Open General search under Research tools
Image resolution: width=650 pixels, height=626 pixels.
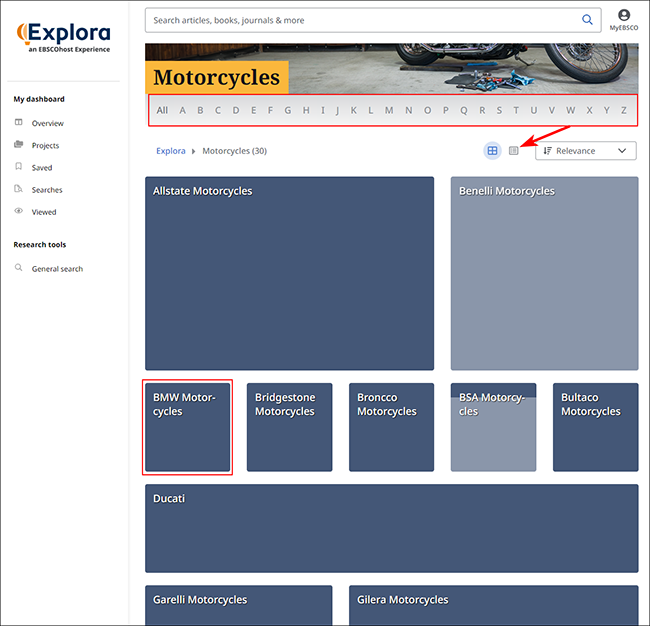coord(57,269)
